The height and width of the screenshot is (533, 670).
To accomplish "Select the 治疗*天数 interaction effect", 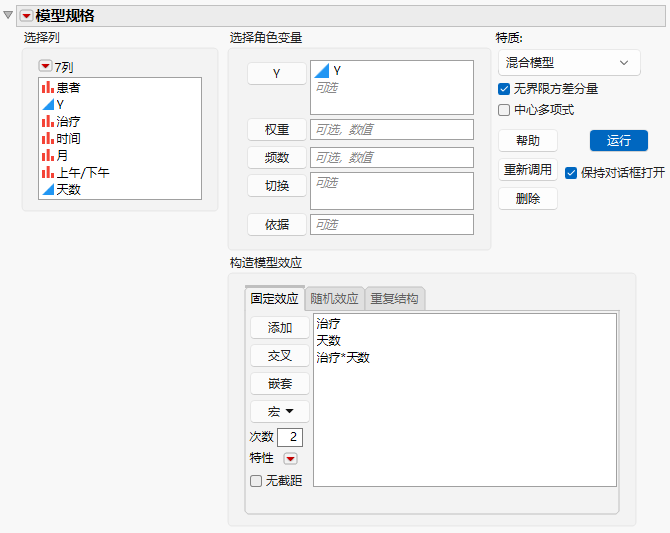I will [343, 358].
